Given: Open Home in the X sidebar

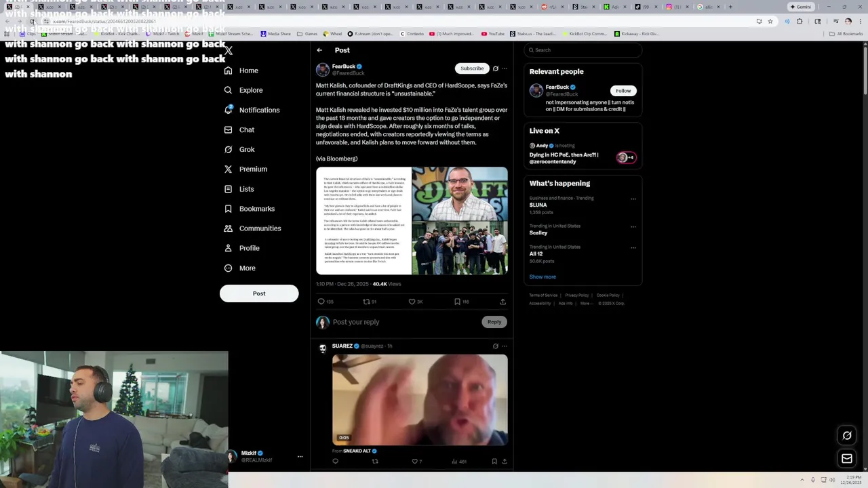Looking at the screenshot, I should 241,70.
